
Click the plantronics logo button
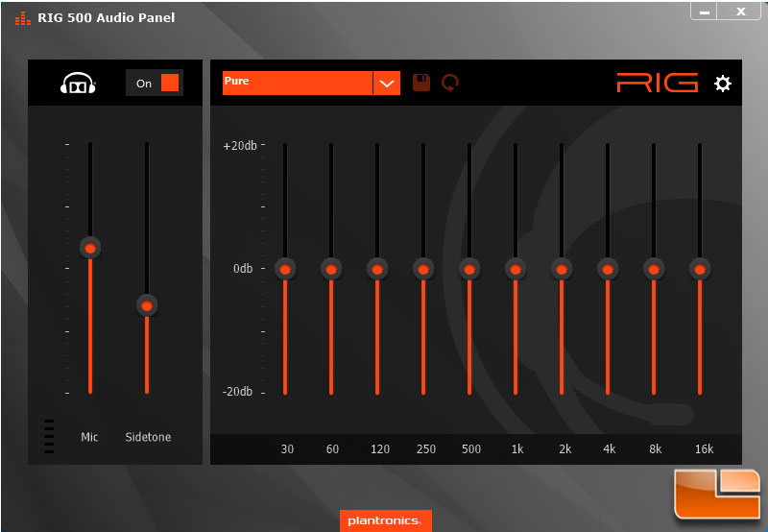coord(386,520)
